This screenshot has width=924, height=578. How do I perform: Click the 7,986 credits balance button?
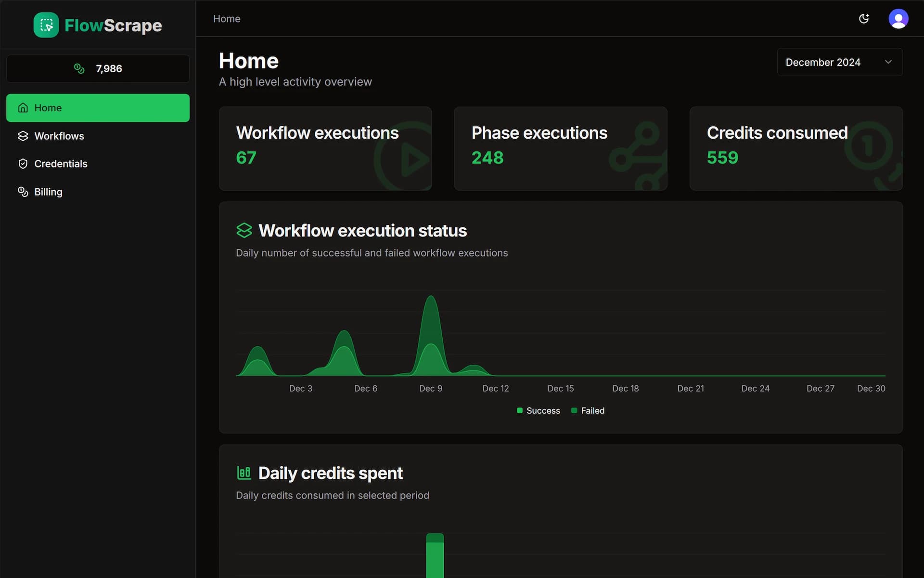[x=98, y=68]
